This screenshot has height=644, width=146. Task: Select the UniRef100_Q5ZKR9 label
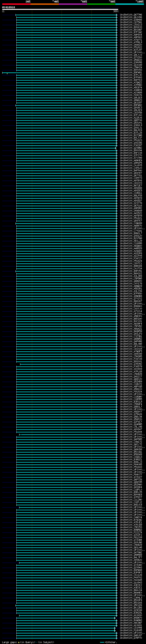coord(131,382)
